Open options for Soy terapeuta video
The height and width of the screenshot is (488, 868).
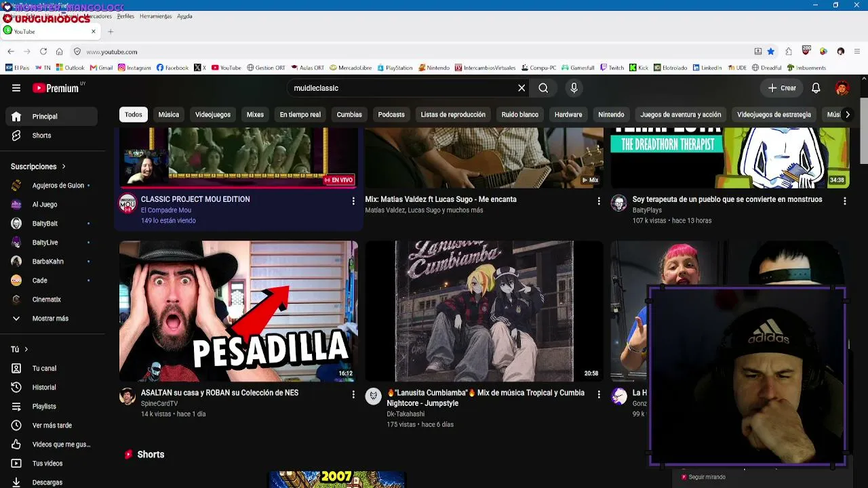pos(845,201)
